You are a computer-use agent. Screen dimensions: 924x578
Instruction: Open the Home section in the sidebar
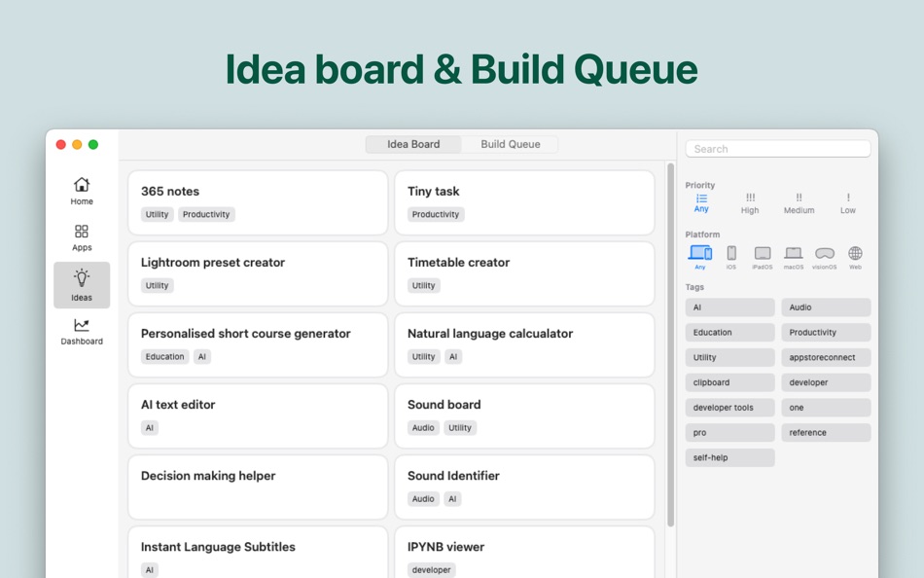[82, 189]
